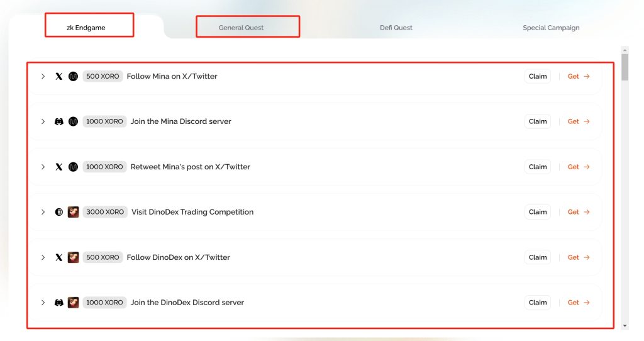Image resolution: width=644 pixels, height=341 pixels.
Task: Click the X icon beside Retweet Mina's post
Action: click(x=58, y=167)
